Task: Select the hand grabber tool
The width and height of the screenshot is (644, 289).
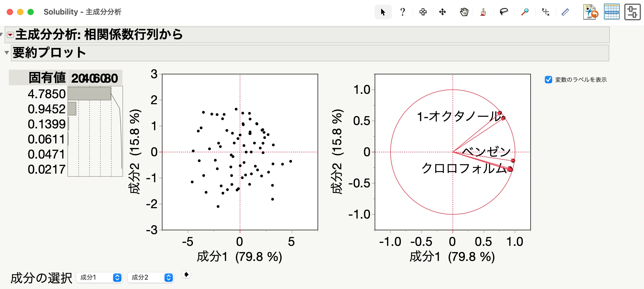Action: pos(464,12)
